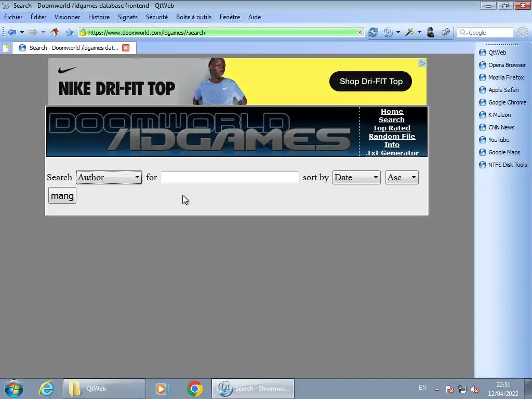
Task: Click the Google search box
Action: click(x=485, y=33)
